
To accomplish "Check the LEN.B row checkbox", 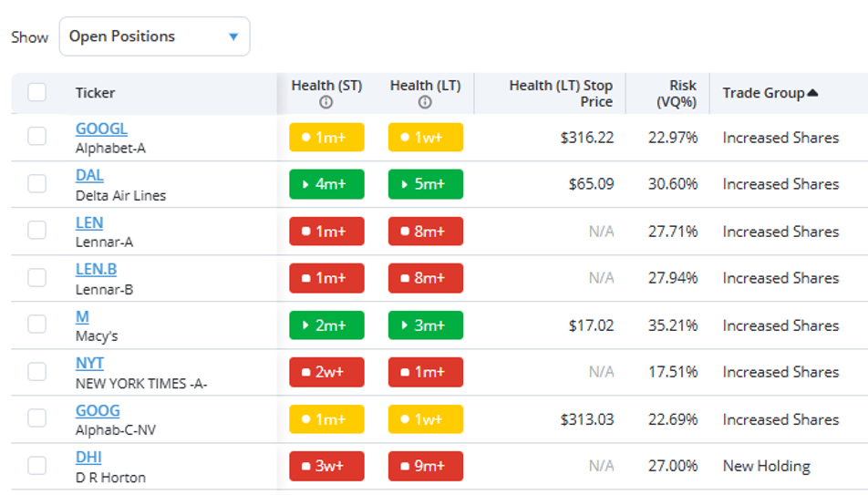I will [37, 277].
